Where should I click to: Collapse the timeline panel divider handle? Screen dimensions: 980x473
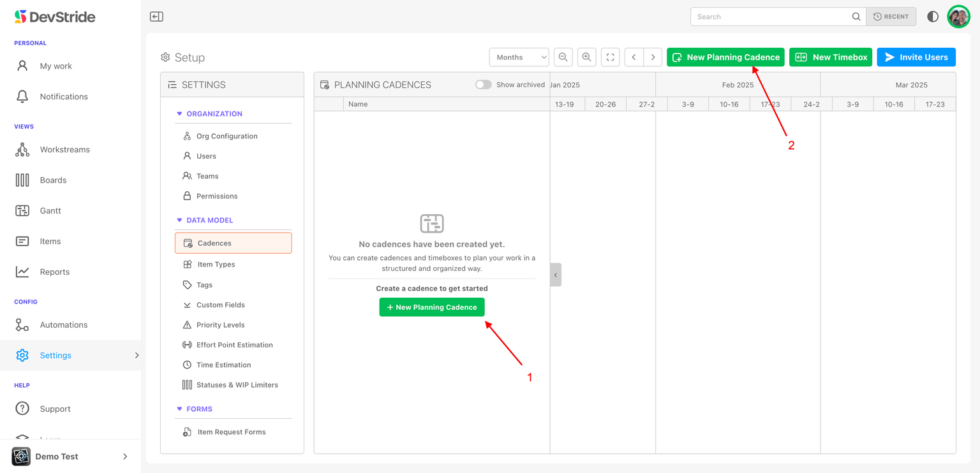(556, 275)
